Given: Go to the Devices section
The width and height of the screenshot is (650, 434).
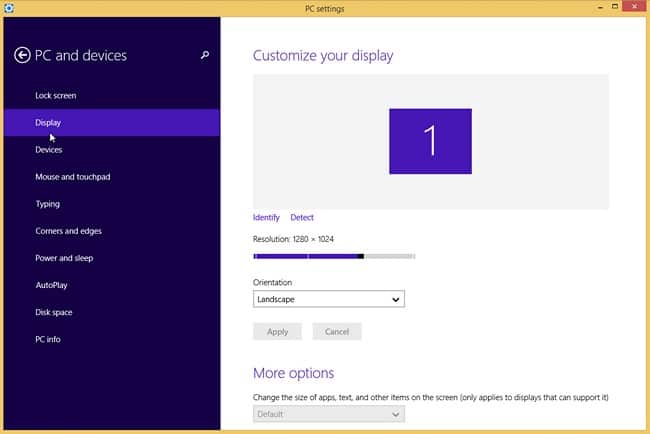Looking at the screenshot, I should click(49, 150).
